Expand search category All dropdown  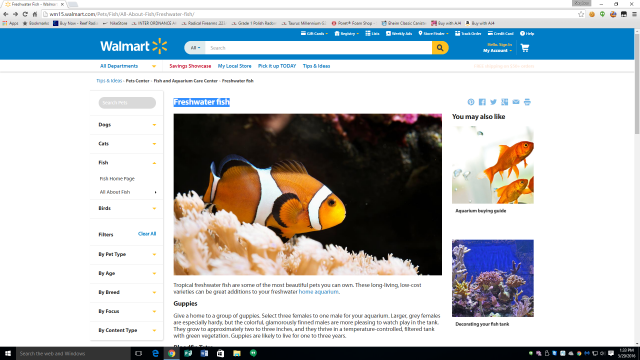click(195, 48)
